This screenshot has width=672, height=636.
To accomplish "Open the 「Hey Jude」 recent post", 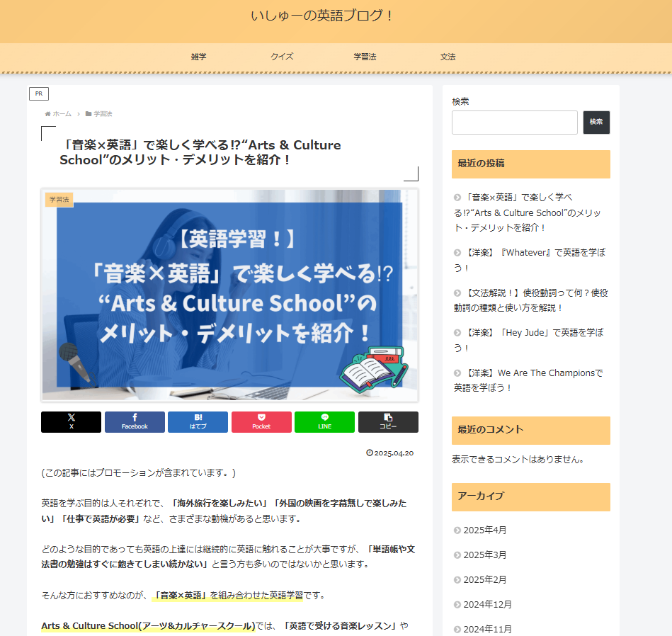I will click(530, 340).
